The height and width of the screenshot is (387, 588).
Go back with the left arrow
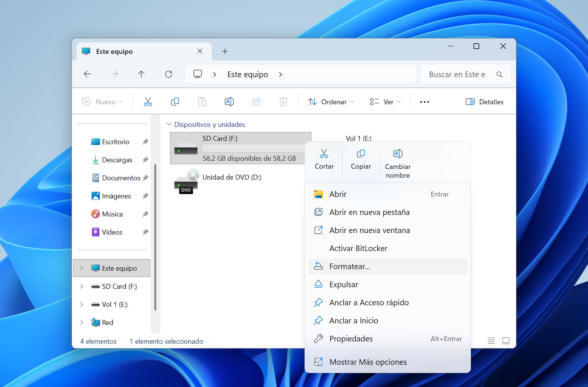[87, 74]
